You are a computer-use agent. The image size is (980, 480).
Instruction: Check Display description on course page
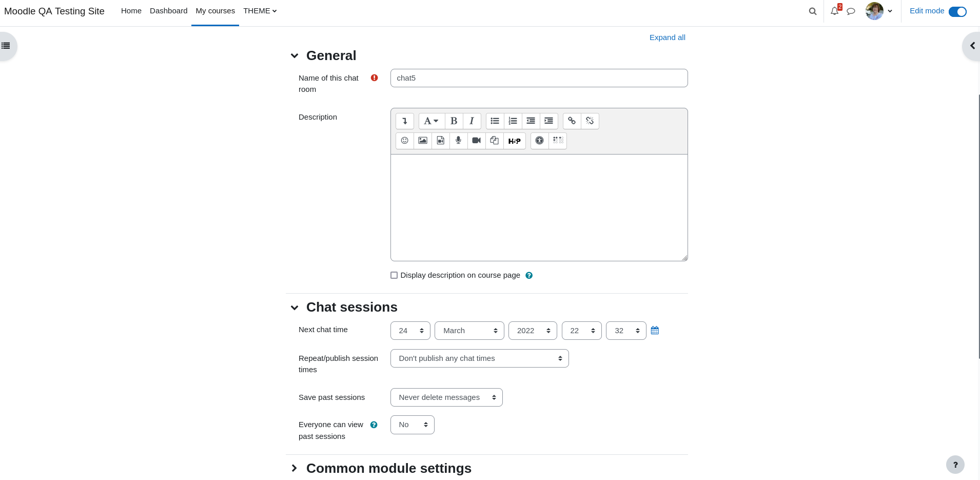pos(394,275)
